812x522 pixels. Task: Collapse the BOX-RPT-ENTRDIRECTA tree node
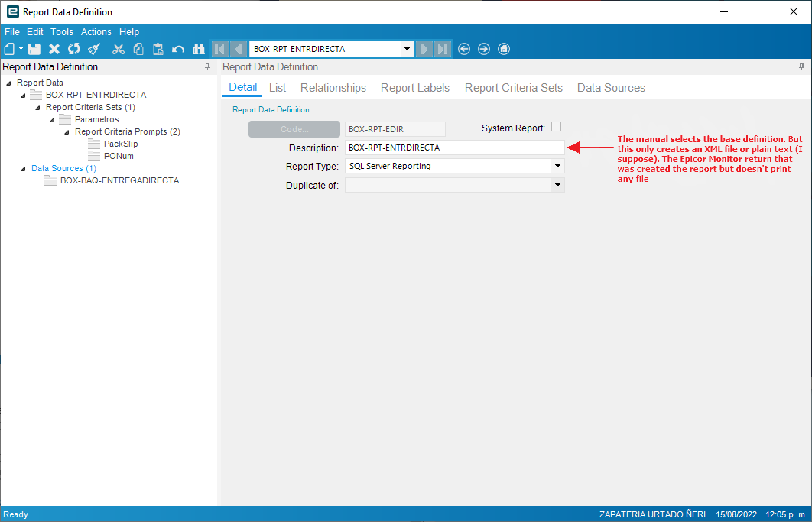[23, 96]
